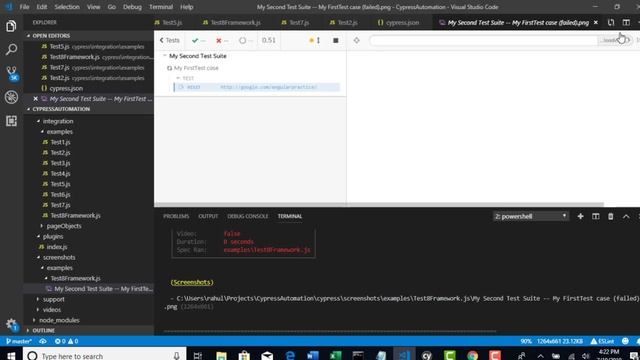Open Test1.js in the file tree
The width and height of the screenshot is (640, 360).
pyautogui.click(x=60, y=142)
